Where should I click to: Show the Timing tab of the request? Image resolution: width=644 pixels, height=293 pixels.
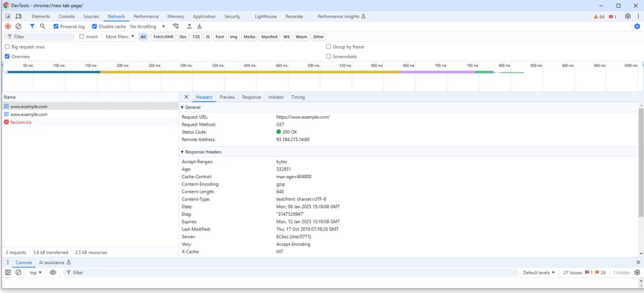(298, 97)
